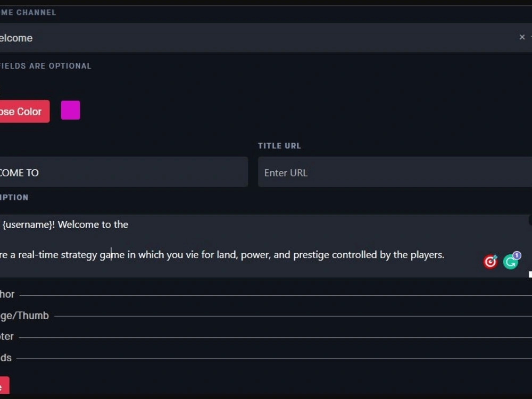532x399 pixels.
Task: Click the red target extension icon
Action: pyautogui.click(x=489, y=261)
